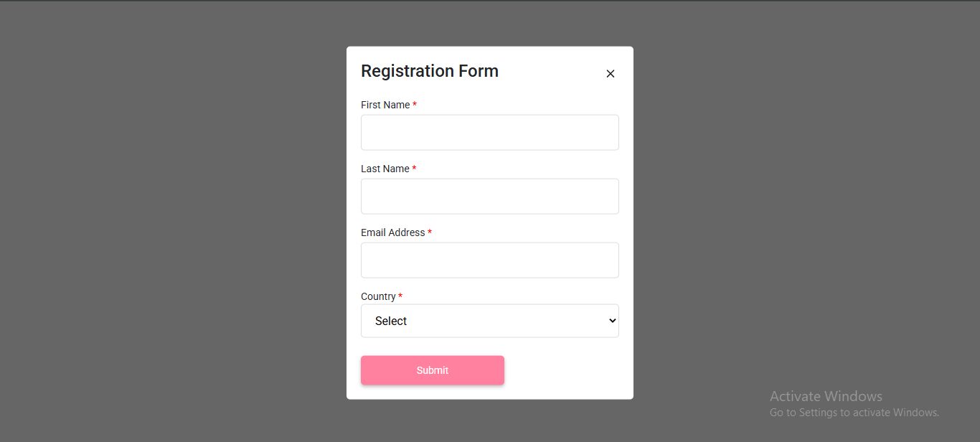Open the Country dropdown showing Select

[x=489, y=321]
